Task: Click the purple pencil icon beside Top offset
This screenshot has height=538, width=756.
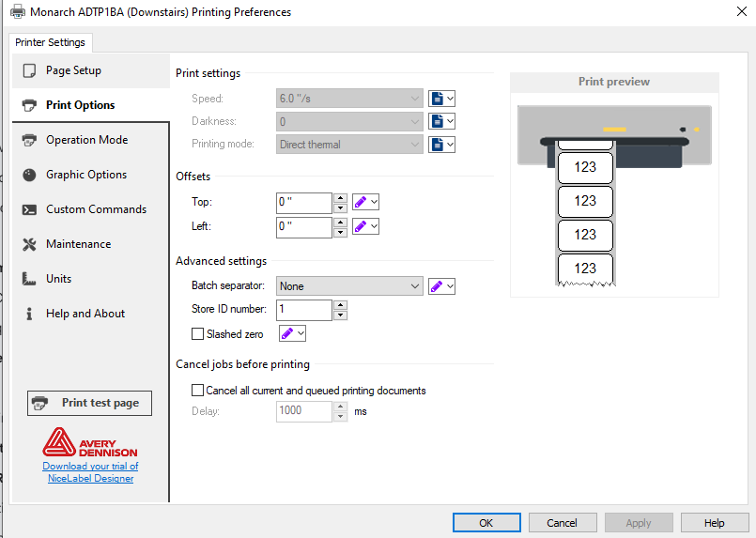Action: pos(361,202)
